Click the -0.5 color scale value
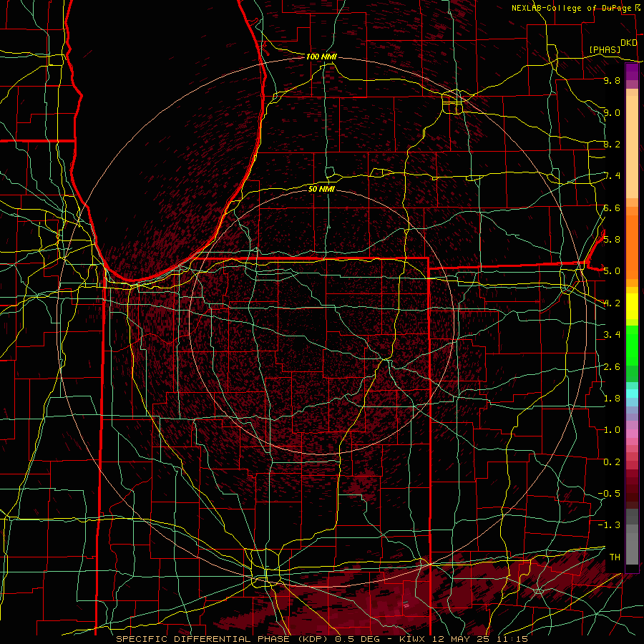Viewport: 644px width, 644px height. [x=609, y=493]
